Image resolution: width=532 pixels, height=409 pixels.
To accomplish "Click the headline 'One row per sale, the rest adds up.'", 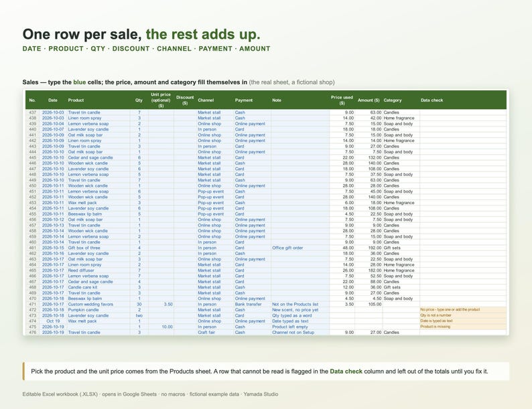I will [141, 34].
